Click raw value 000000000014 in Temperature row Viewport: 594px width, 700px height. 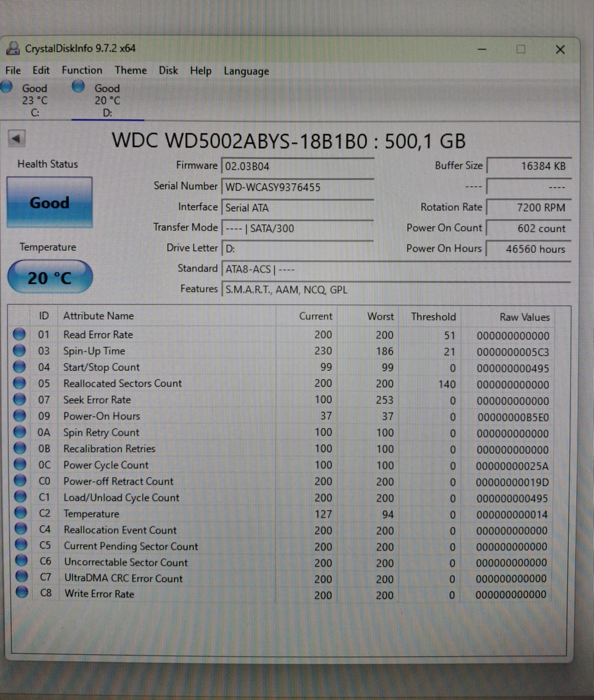(511, 514)
